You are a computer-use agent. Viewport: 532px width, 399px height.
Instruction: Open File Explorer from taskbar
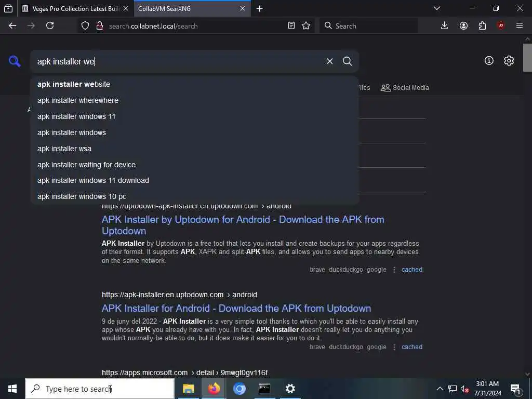[189, 389]
